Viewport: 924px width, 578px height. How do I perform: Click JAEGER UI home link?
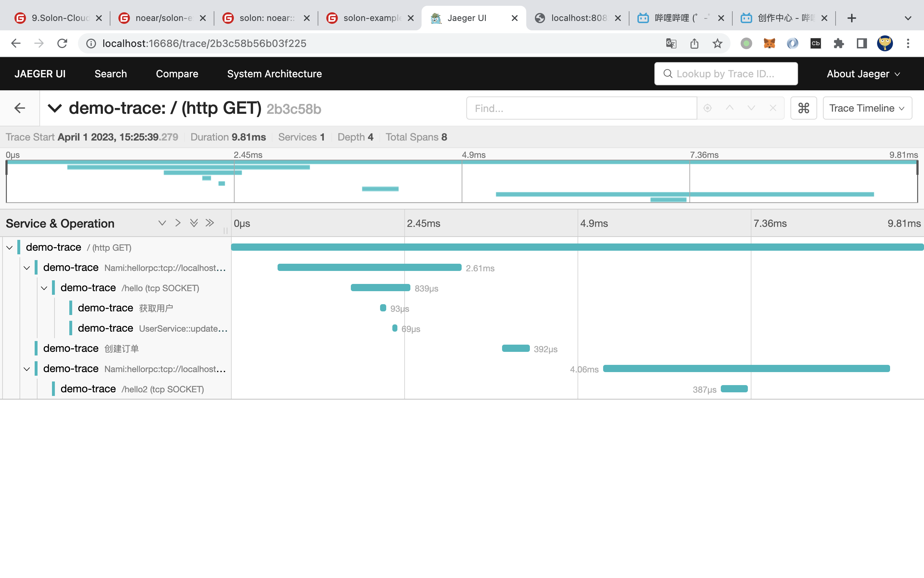(40, 74)
